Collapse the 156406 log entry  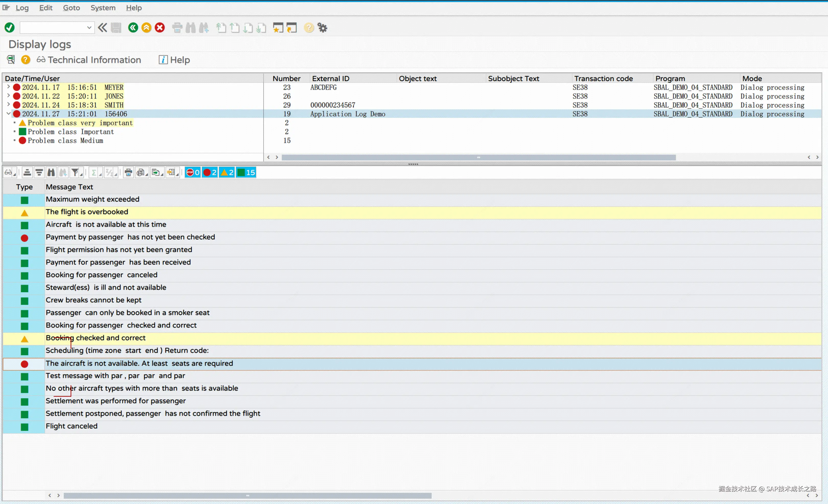pos(8,114)
